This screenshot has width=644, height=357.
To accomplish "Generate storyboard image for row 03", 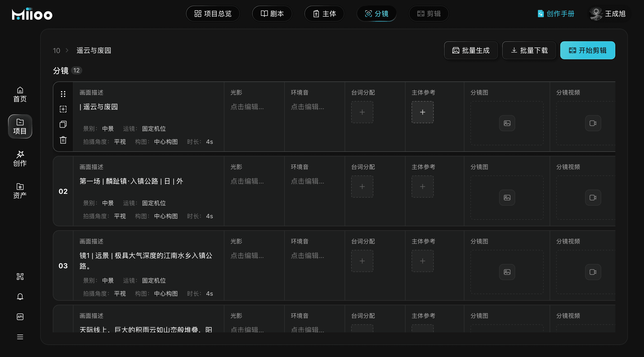I will point(507,272).
